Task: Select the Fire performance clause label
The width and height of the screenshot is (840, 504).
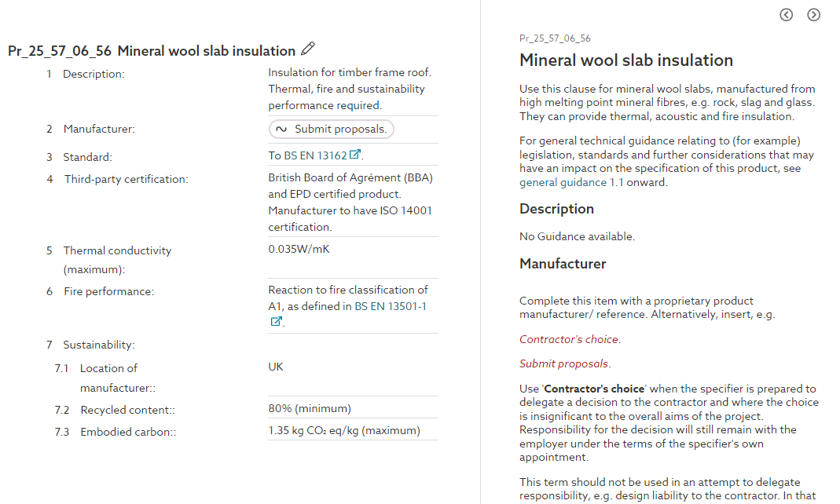Action: [108, 291]
